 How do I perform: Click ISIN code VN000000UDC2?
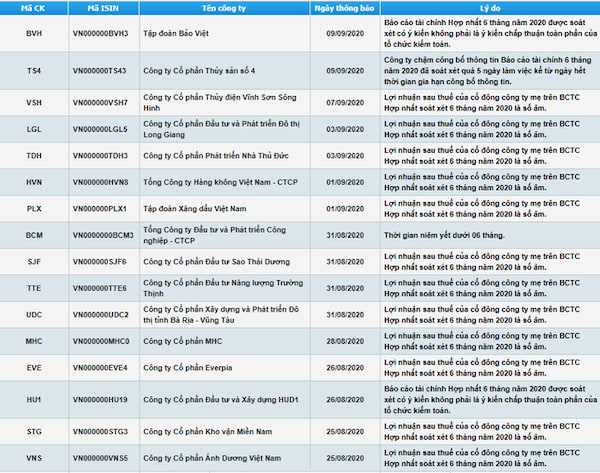tap(101, 315)
